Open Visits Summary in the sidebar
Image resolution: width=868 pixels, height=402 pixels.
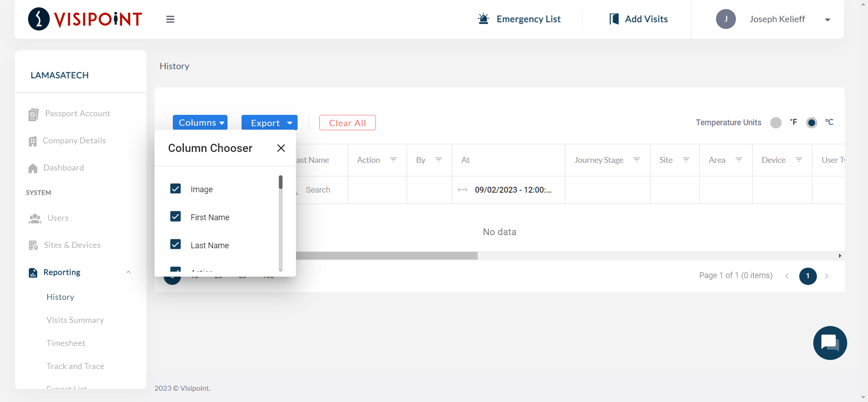click(x=75, y=320)
